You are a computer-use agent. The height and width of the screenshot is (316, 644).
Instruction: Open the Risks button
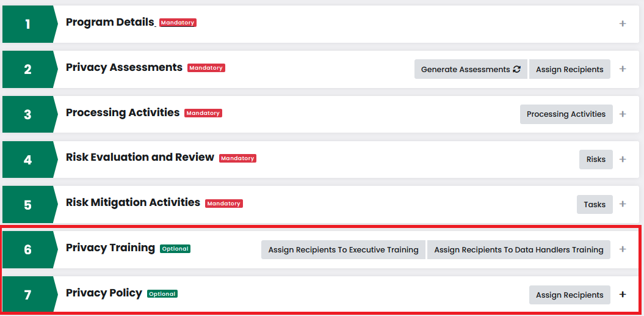(596, 160)
